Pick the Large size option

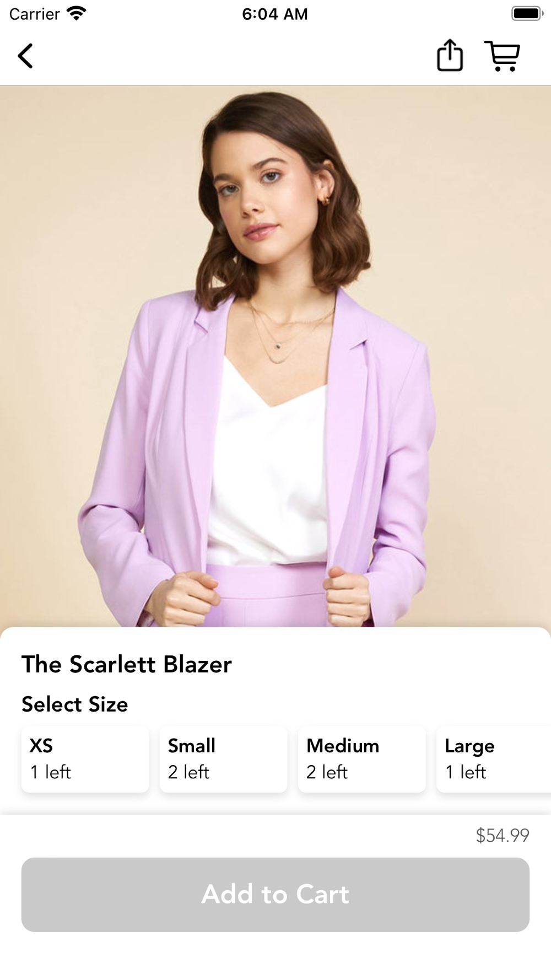[x=494, y=759]
